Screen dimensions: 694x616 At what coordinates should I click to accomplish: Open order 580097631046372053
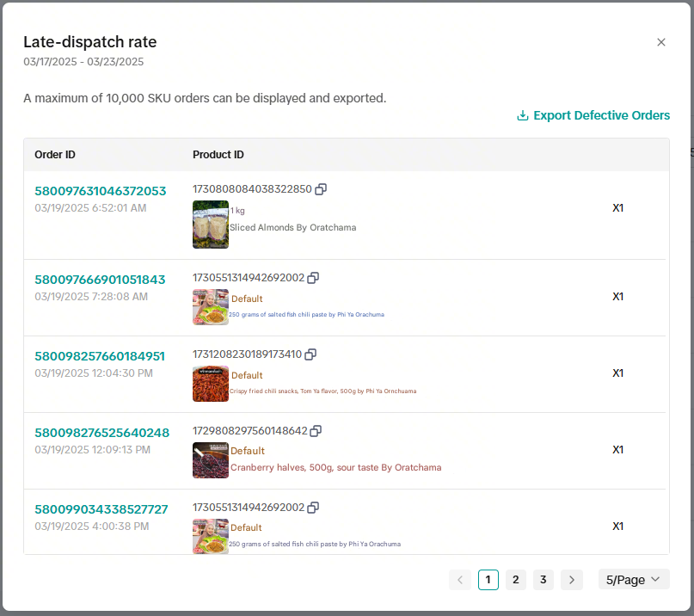(x=100, y=191)
